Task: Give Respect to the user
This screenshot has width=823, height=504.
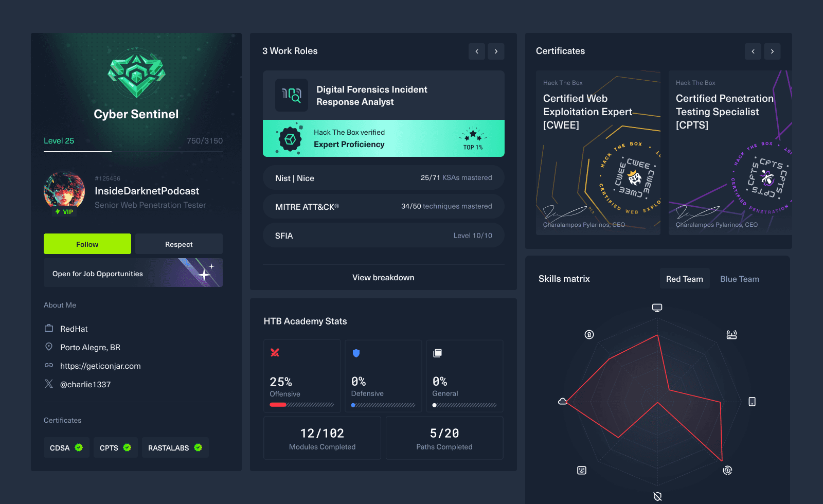Action: point(179,244)
